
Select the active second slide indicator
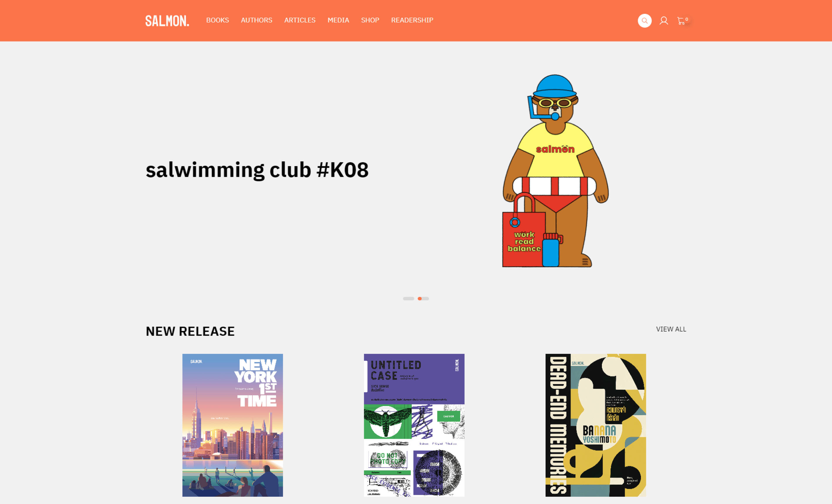[x=423, y=298]
